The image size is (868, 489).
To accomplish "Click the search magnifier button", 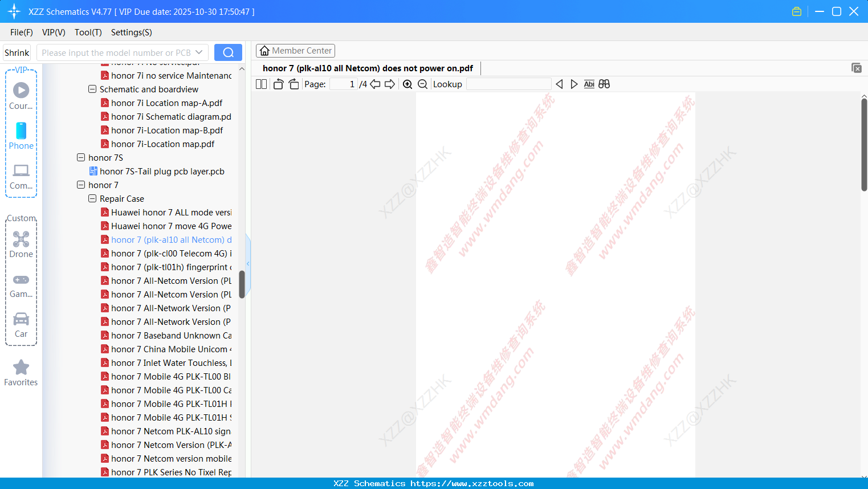I will 228,52.
